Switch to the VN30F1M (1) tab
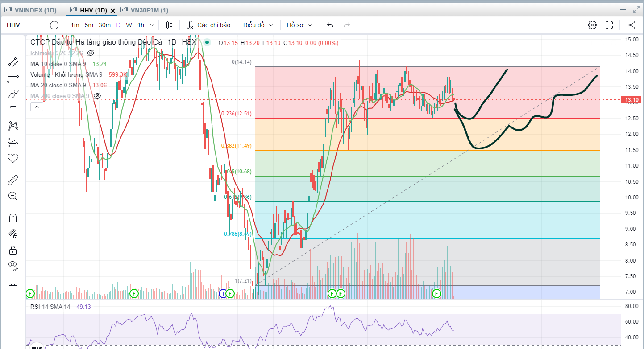This screenshot has height=349, width=644. [x=144, y=10]
